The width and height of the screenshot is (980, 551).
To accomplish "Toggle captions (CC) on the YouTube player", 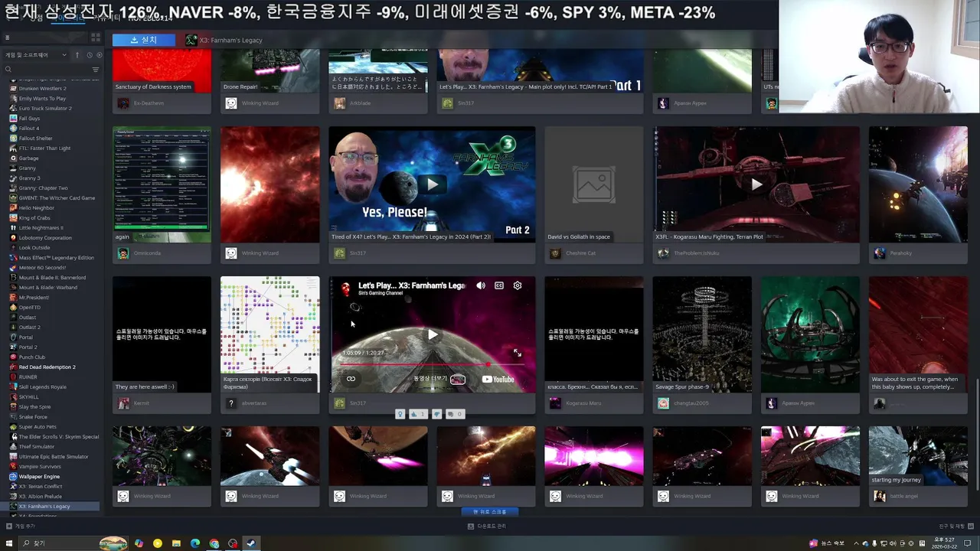I will (499, 285).
